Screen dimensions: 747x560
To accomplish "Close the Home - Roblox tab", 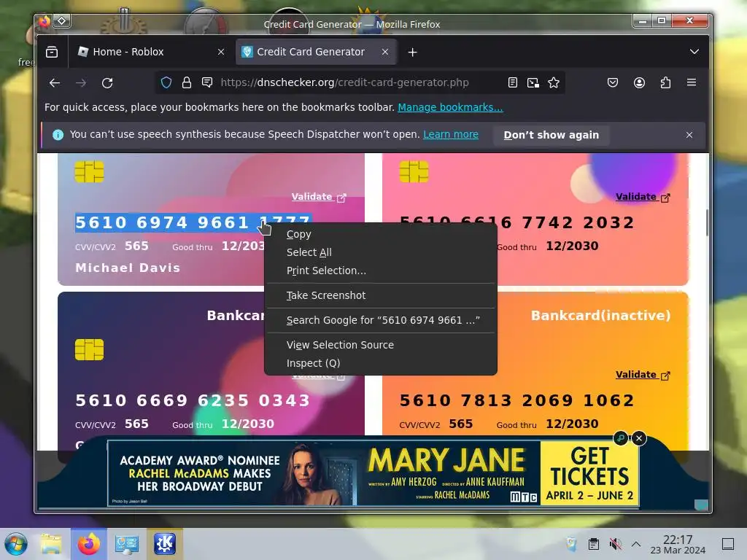I will pos(221,52).
